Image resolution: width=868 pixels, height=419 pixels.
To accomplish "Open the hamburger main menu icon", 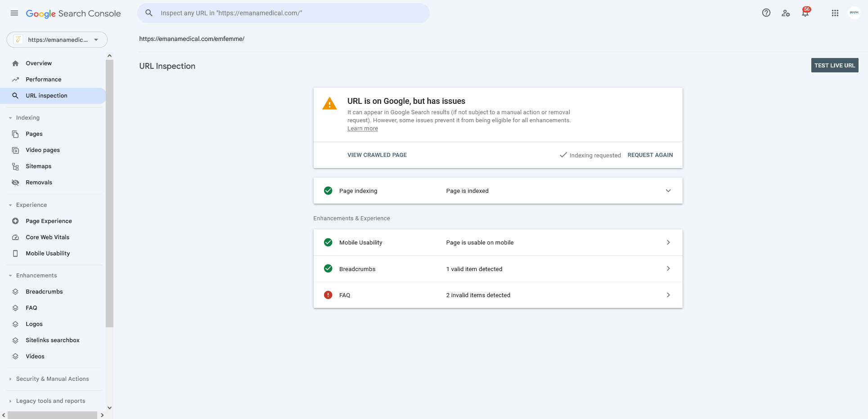I will click(14, 13).
